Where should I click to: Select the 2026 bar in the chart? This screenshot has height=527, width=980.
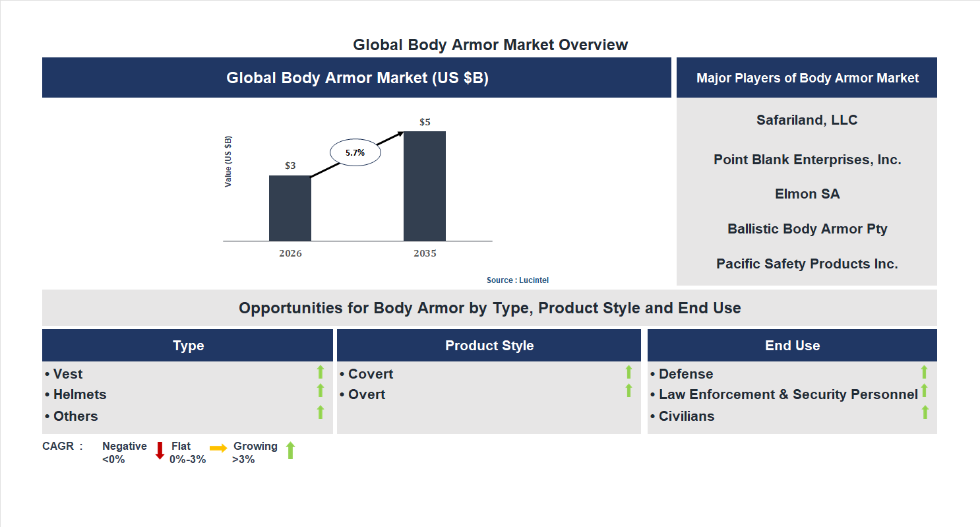[290, 208]
